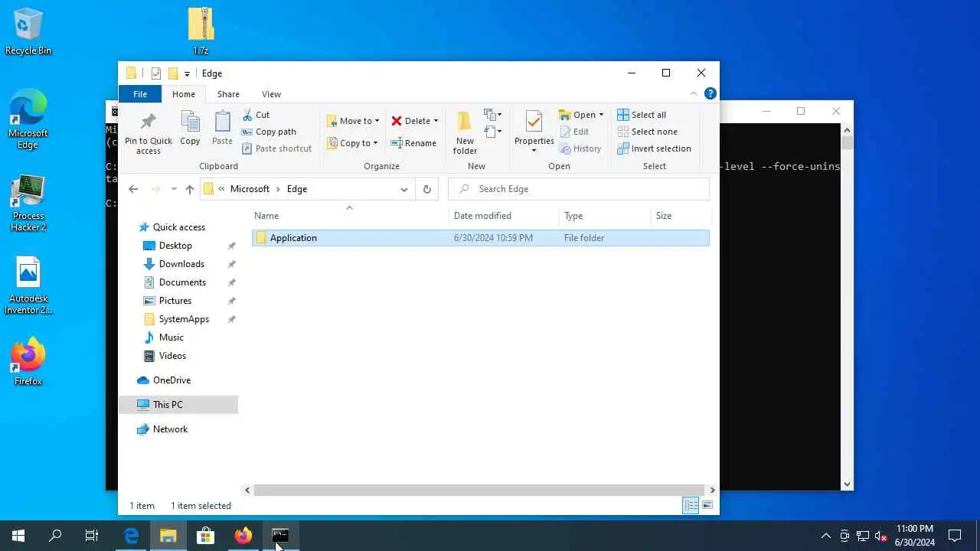The image size is (980, 551).
Task: Switch to Large icons view in status bar
Action: 707,505
